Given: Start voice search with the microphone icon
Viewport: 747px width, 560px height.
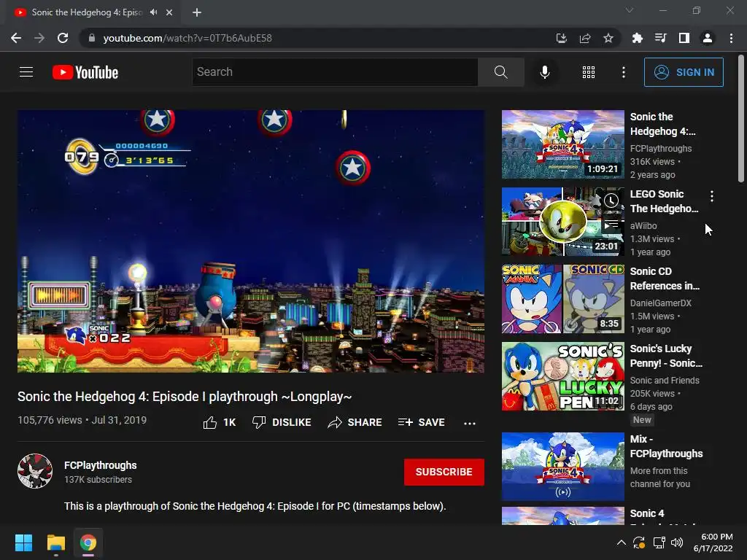Looking at the screenshot, I should pyautogui.click(x=544, y=72).
